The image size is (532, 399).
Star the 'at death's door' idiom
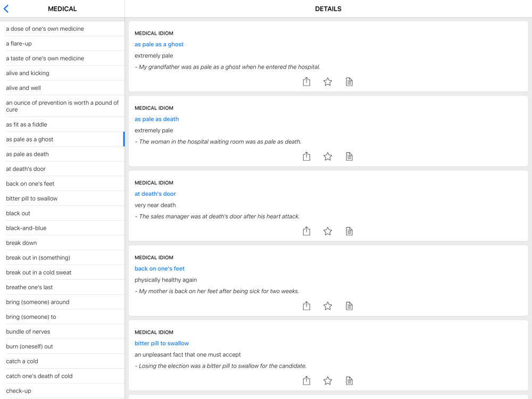(328, 231)
